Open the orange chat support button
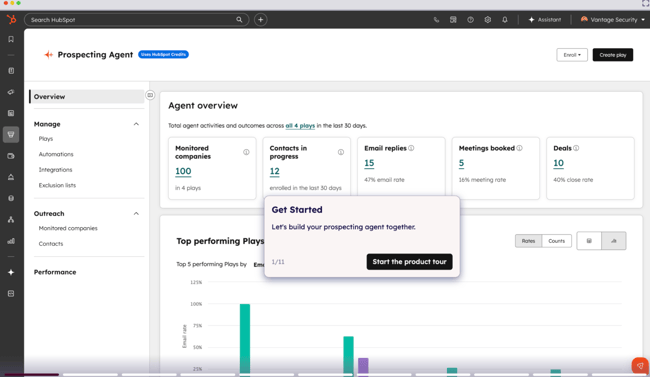 pos(640,366)
